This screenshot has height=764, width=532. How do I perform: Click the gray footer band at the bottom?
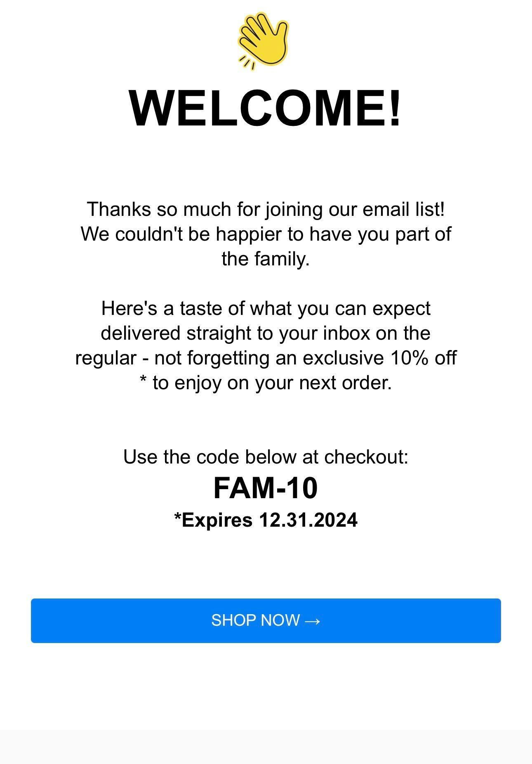266,746
